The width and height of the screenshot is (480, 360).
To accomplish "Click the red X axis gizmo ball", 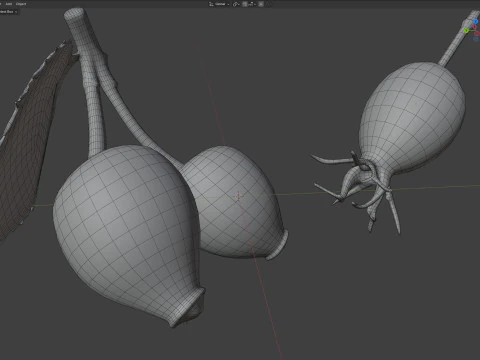I will [476, 34].
